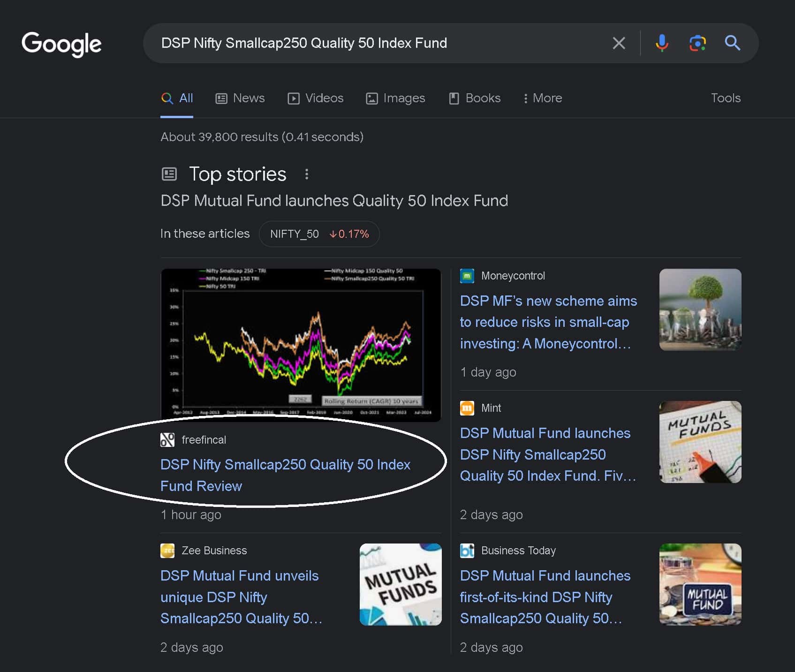This screenshot has height=672, width=795.
Task: Open Google Lens camera search icon
Action: tap(697, 43)
